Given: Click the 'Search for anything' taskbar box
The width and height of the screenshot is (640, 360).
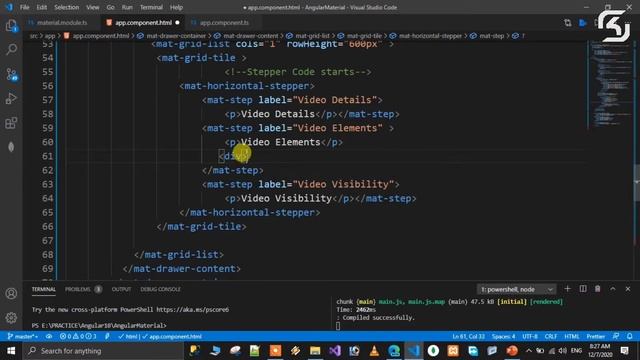Looking at the screenshot, I should [103, 351].
